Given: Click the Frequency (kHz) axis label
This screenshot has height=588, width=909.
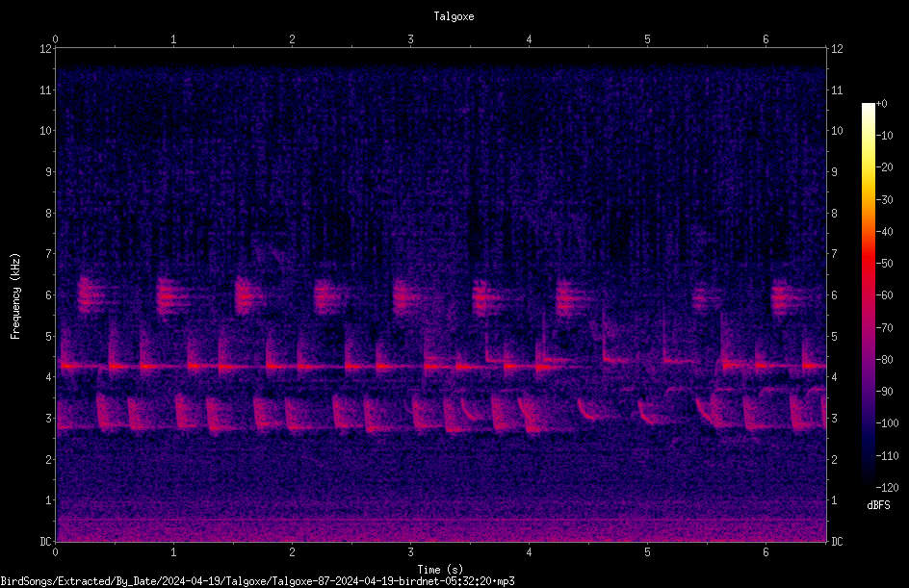Looking at the screenshot, I should click(x=15, y=296).
